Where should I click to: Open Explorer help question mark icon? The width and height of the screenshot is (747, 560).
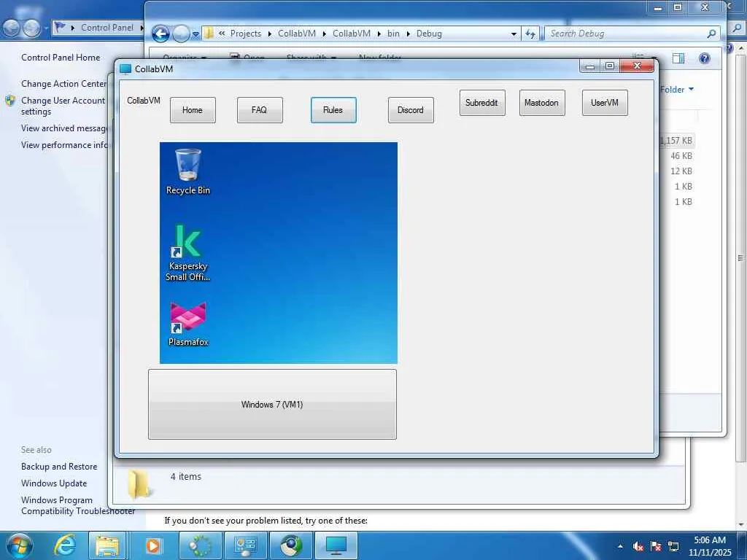pyautogui.click(x=704, y=58)
